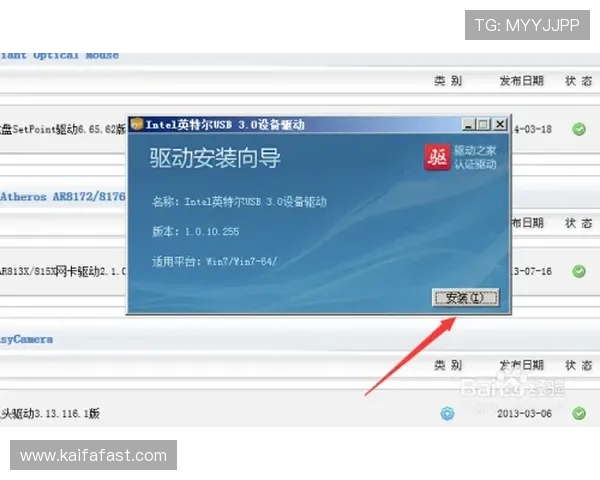
Task: Click 状态 column header under Atheros section
Action: [x=579, y=223]
